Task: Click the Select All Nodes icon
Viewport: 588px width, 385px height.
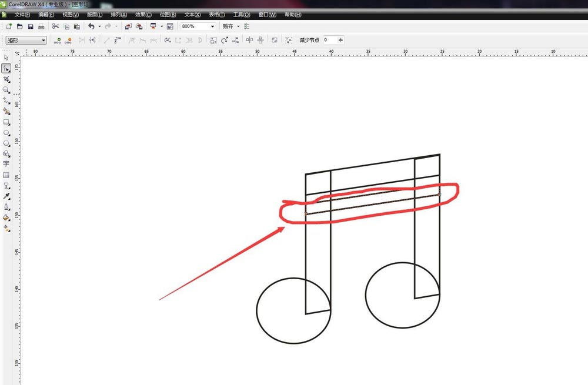Action: [x=288, y=40]
